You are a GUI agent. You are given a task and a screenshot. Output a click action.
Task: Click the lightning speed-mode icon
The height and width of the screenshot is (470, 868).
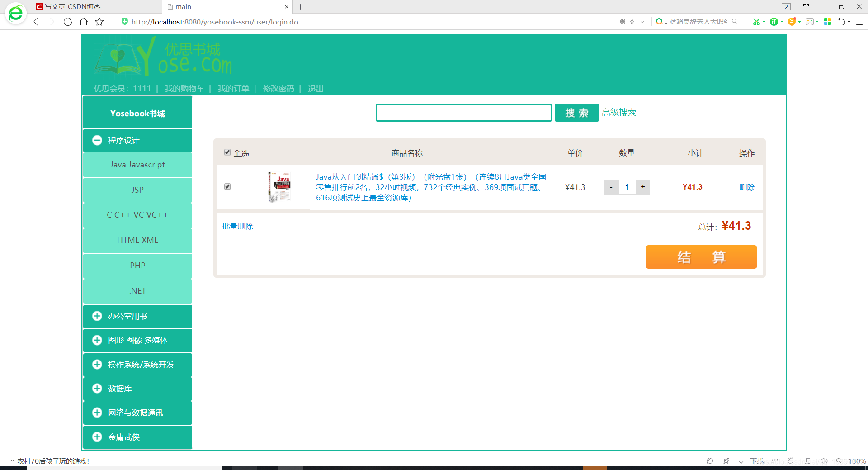click(x=632, y=22)
